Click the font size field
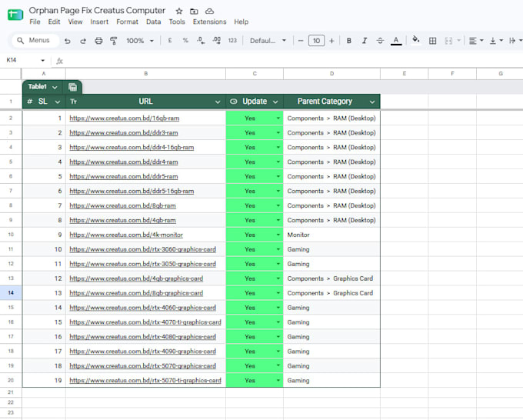Viewport: 523px width, 420px height. click(316, 41)
